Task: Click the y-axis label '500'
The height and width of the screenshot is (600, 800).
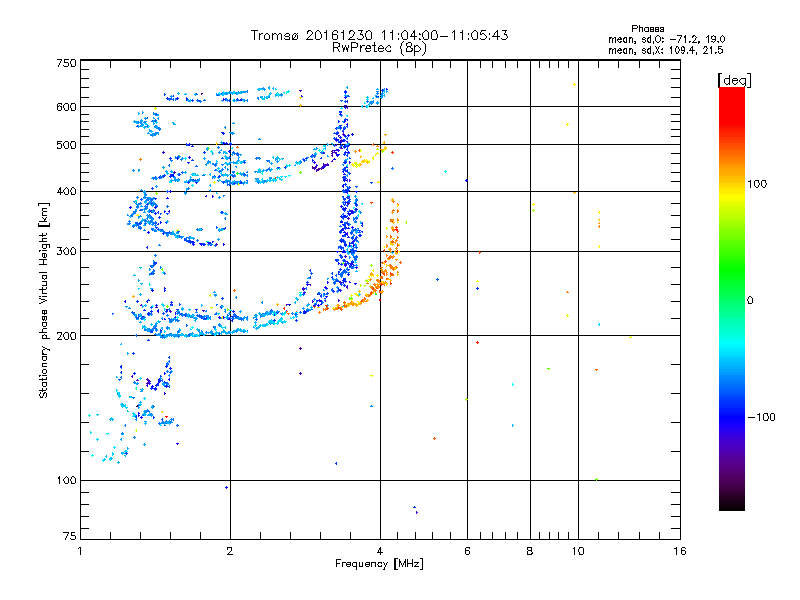Action: pos(66,145)
